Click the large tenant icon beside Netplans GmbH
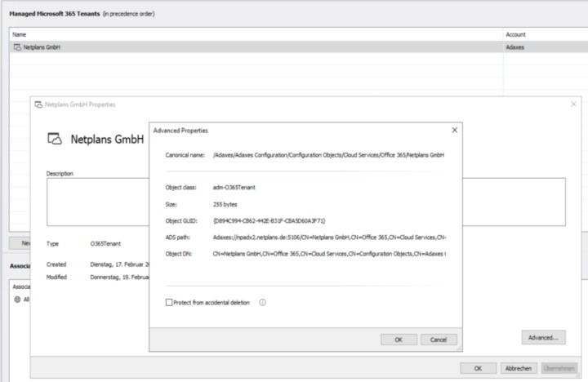588x382 pixels. click(56, 139)
